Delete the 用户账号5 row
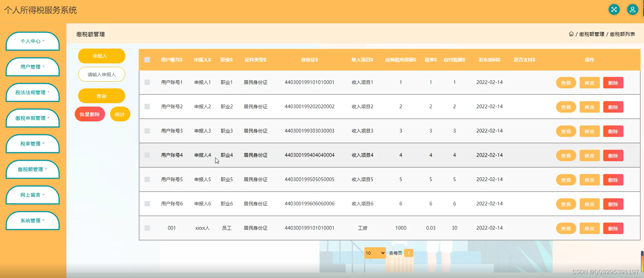Image resolution: width=644 pixels, height=278 pixels. coord(613,180)
